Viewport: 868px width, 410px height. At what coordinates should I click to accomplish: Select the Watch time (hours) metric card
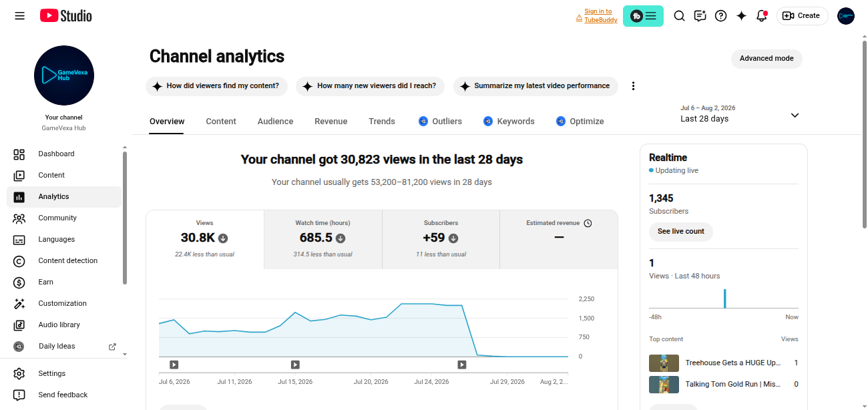tap(323, 240)
